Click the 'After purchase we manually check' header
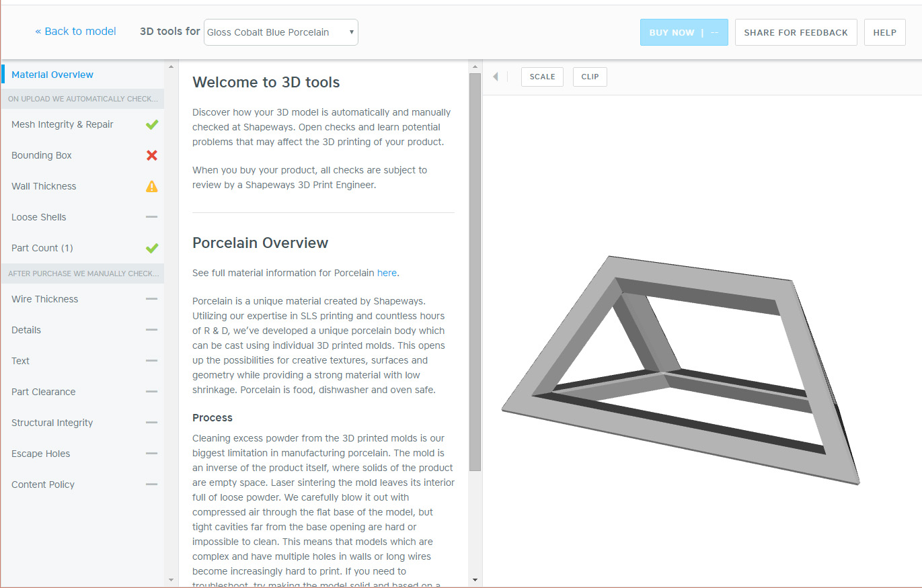 point(83,274)
